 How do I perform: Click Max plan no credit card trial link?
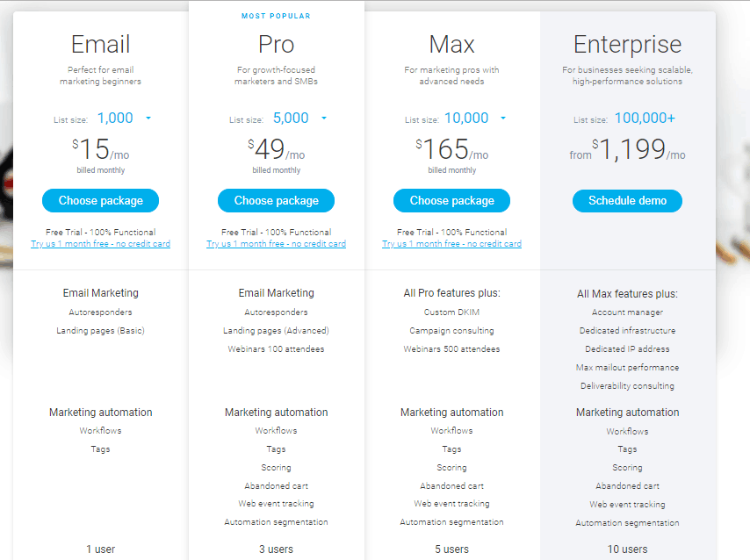click(x=451, y=244)
